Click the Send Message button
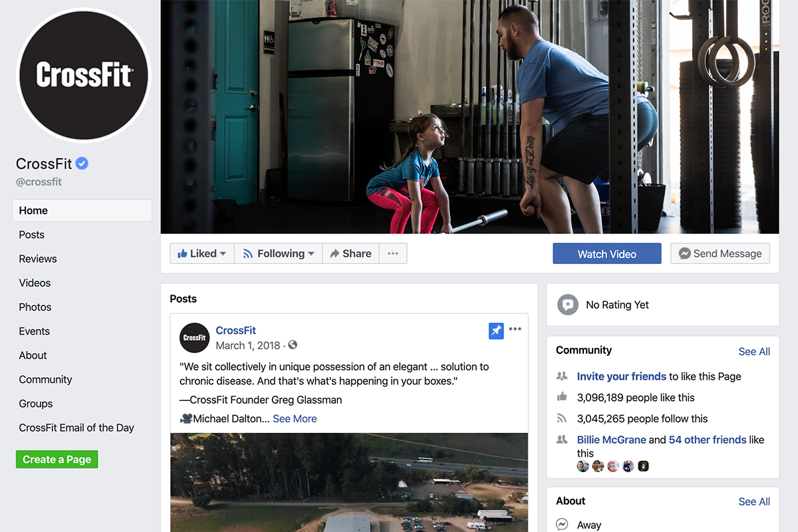 720,253
